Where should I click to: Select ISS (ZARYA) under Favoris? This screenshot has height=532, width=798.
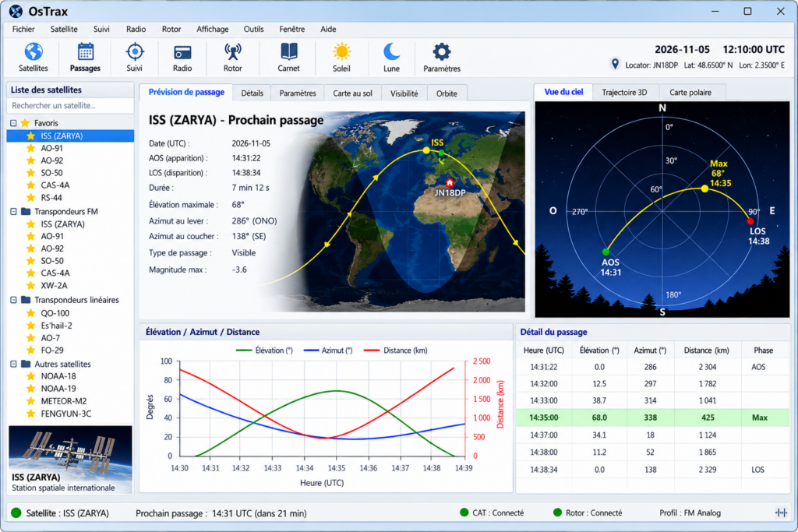(x=70, y=136)
